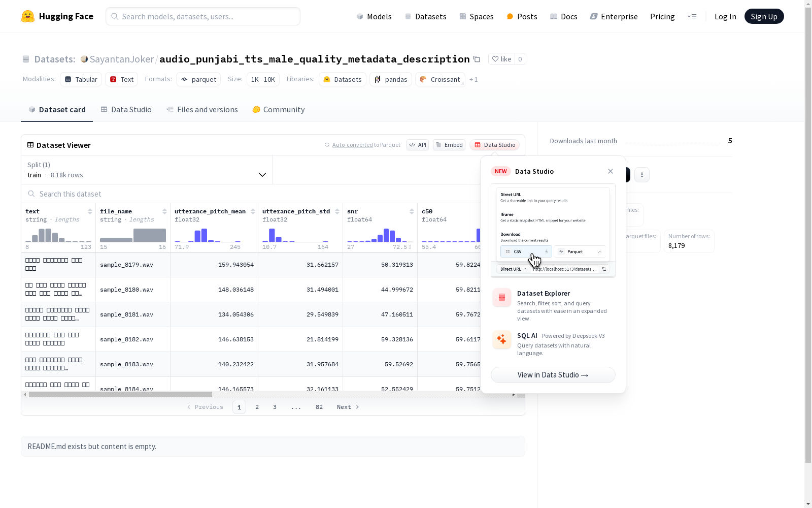The image size is (812, 508).
Task: Click the API button
Action: (x=418, y=145)
